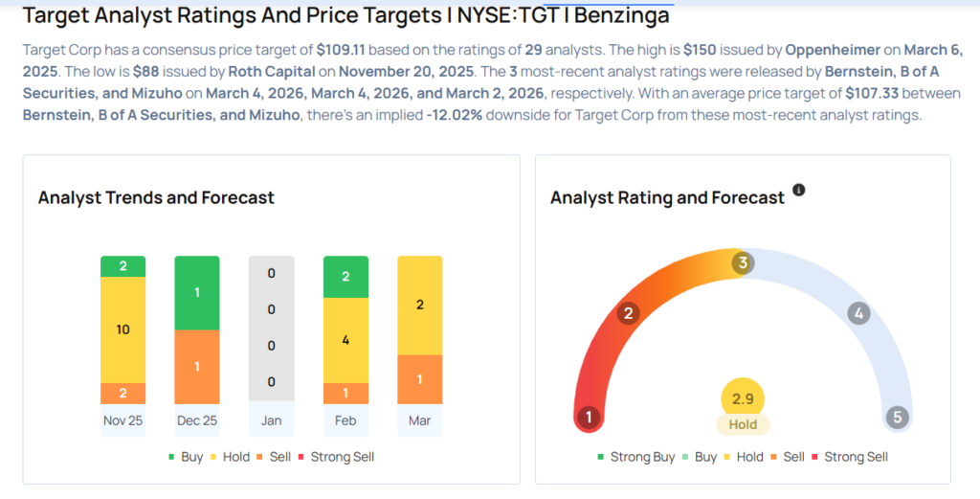
Task: Click the Hold rating label badge
Action: pyautogui.click(x=743, y=424)
